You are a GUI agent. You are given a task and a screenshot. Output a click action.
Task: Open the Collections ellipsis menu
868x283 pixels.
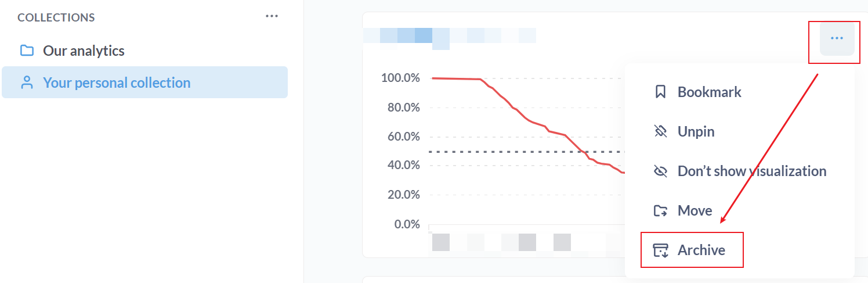[x=272, y=16]
